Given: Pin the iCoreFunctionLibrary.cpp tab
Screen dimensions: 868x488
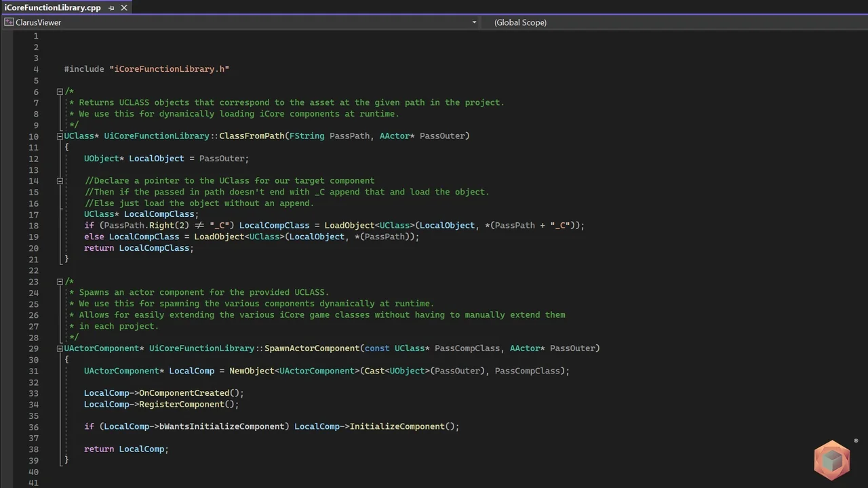Looking at the screenshot, I should [112, 7].
